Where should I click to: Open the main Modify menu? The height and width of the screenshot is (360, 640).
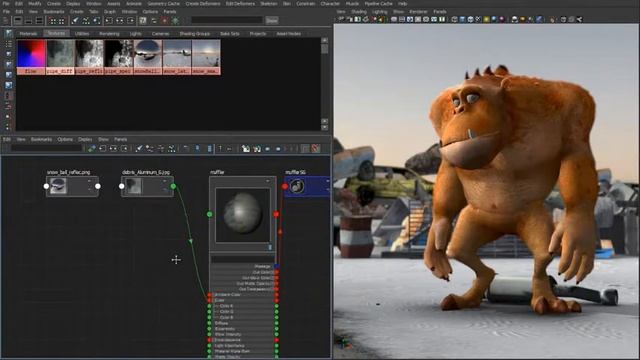[35, 4]
